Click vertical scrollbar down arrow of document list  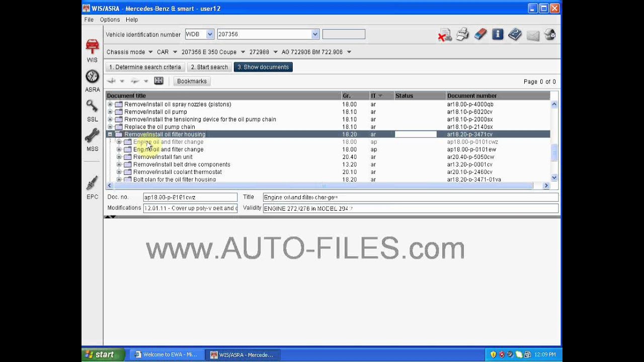click(x=554, y=177)
